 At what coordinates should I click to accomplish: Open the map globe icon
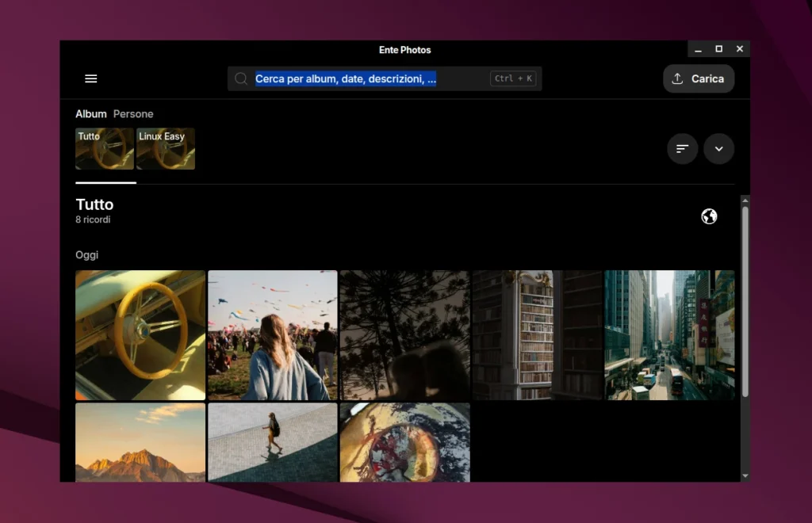point(709,216)
